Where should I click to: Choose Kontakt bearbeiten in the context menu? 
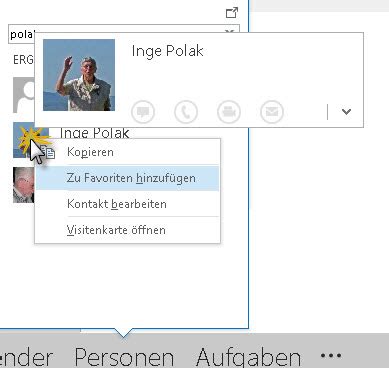click(x=127, y=204)
